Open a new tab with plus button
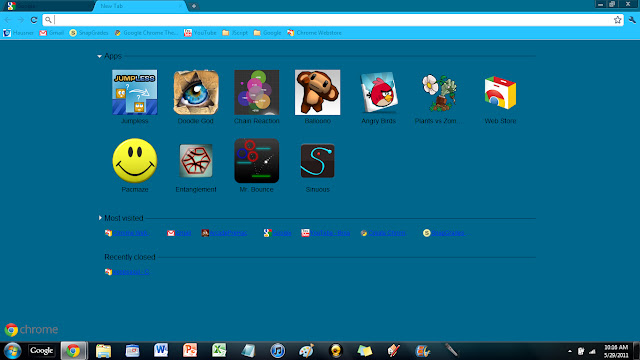This screenshot has width=640, height=360. click(x=194, y=6)
